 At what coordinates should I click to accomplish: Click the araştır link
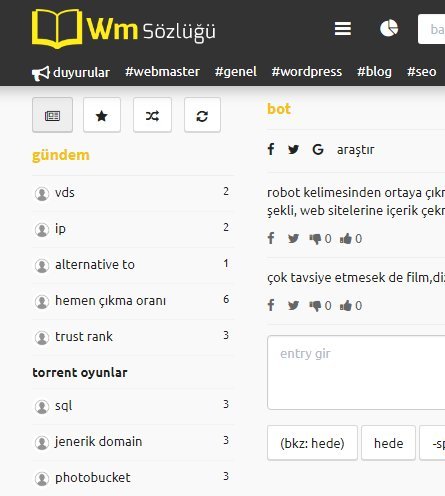coord(356,150)
